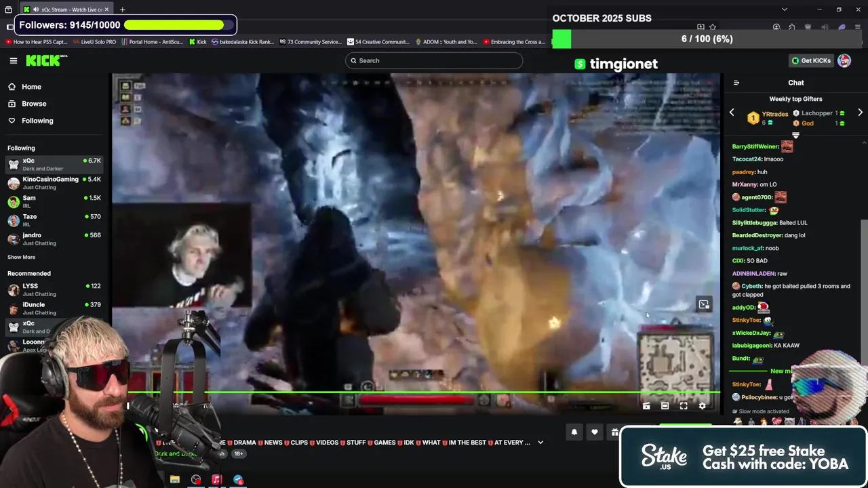Click chat username Cybeth
Image resolution: width=868 pixels, height=488 pixels.
point(751,286)
